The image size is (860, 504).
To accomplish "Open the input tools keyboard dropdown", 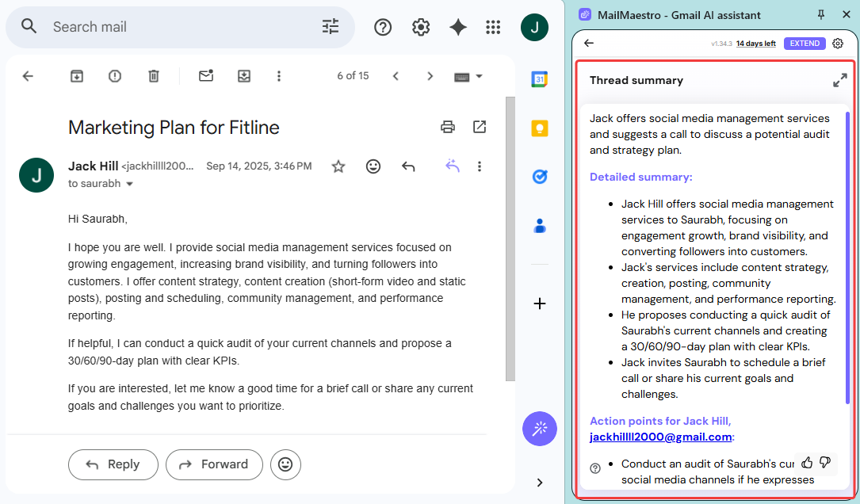I will coord(468,76).
